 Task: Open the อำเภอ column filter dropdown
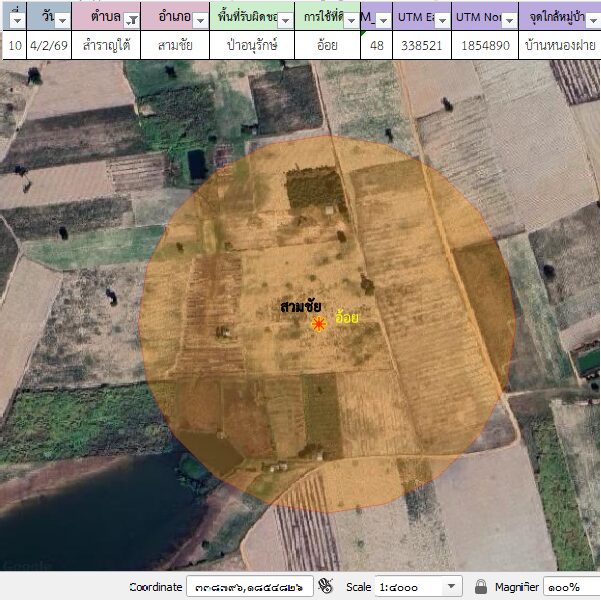200,19
